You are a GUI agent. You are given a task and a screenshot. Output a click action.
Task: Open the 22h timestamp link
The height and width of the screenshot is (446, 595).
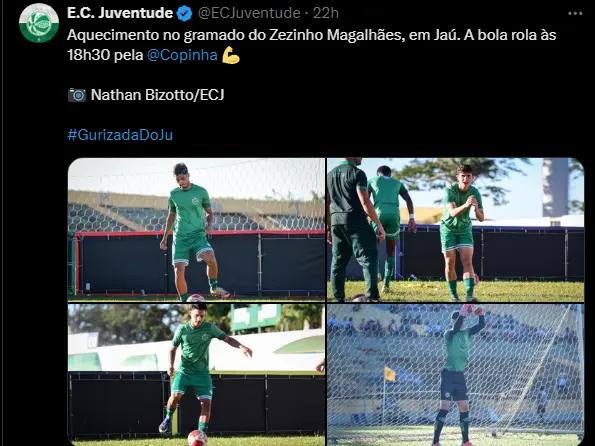pyautogui.click(x=326, y=13)
